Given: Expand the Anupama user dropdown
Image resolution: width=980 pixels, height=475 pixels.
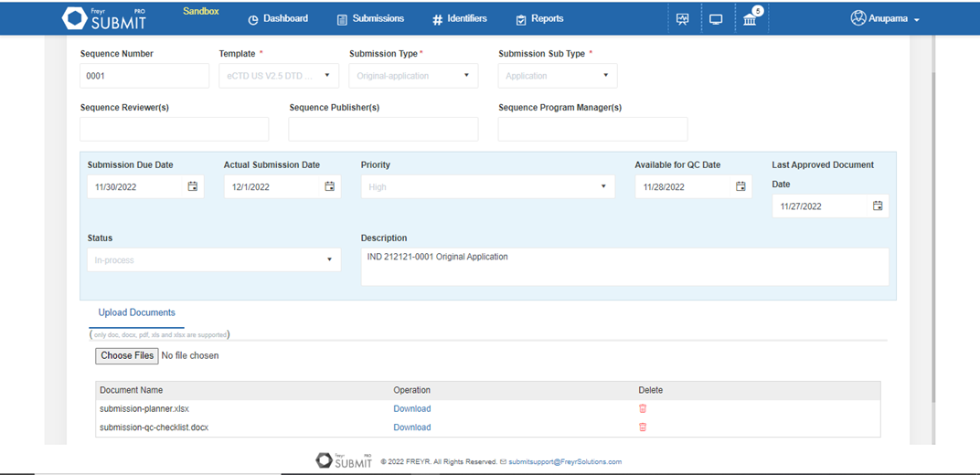Looking at the screenshot, I should tap(916, 20).
